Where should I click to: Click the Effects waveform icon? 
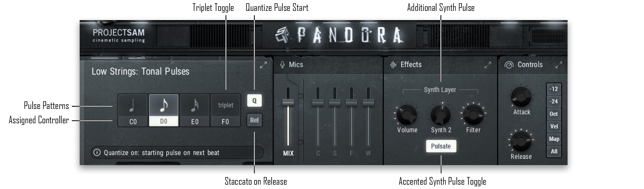coord(393,65)
